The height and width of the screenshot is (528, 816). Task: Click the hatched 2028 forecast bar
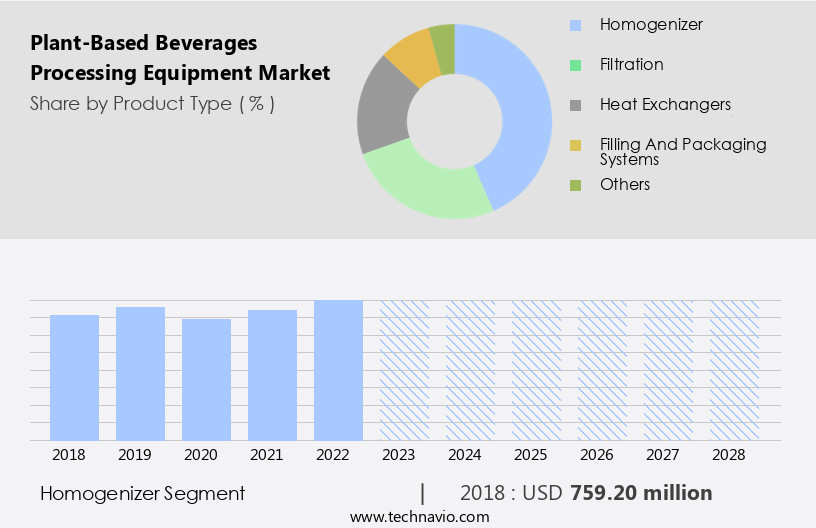(734, 370)
